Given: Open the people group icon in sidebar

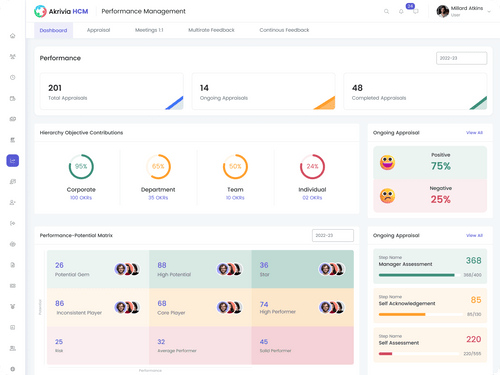Looking at the screenshot, I should click(x=13, y=348).
